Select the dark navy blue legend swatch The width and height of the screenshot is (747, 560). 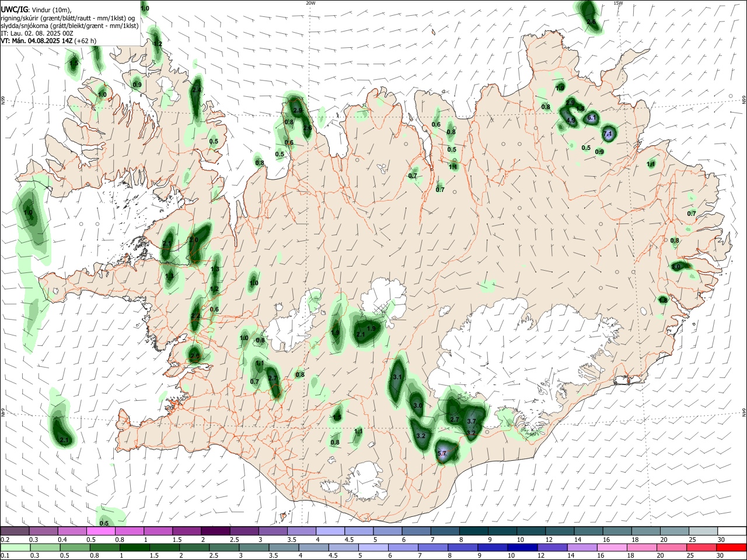[x=522, y=547]
